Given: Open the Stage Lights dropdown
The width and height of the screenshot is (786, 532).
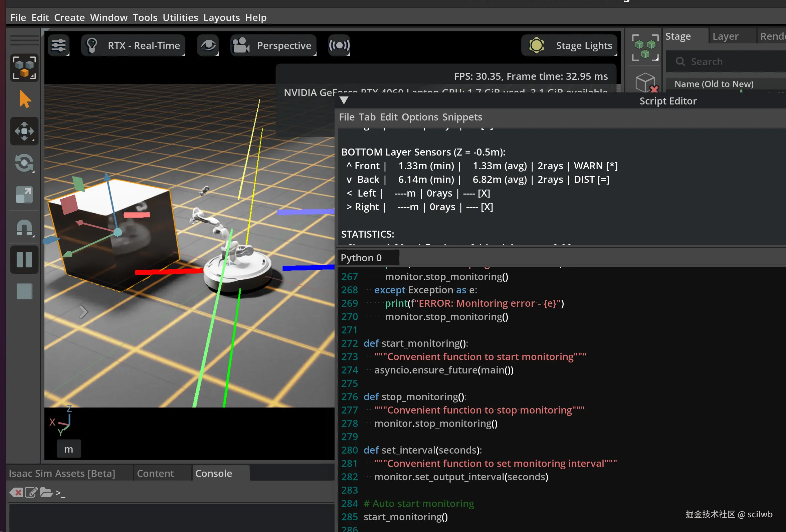Looking at the screenshot, I should [570, 45].
